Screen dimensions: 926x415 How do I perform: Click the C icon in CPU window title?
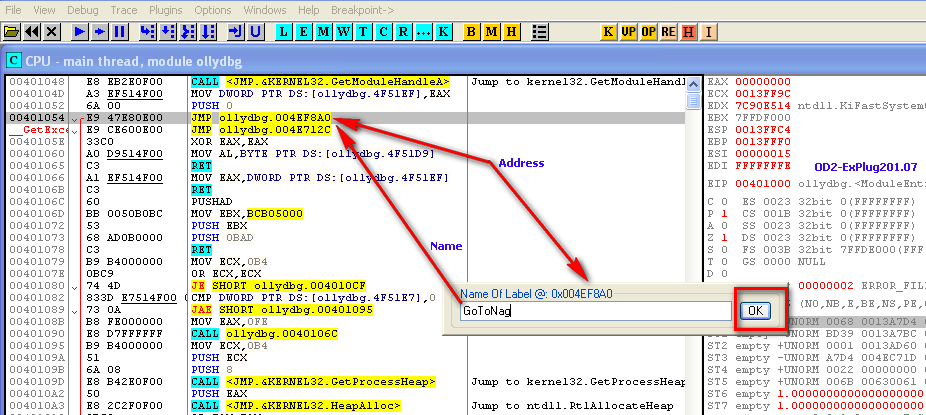(15, 60)
